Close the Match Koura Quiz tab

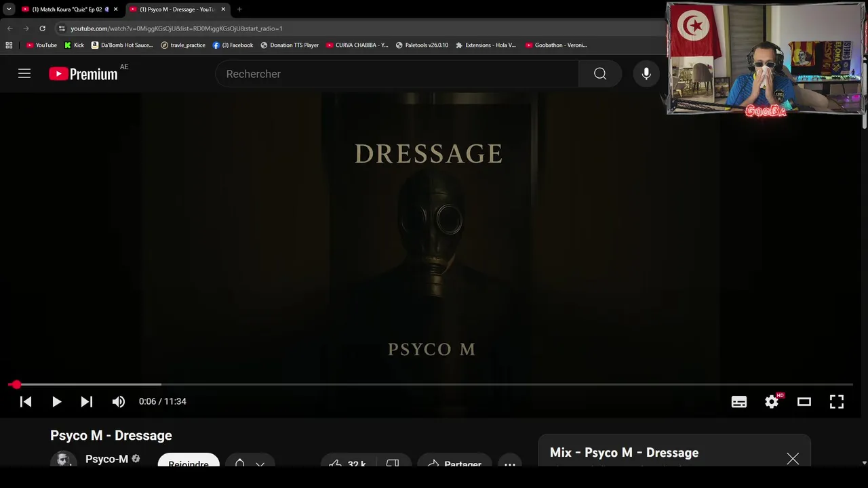[x=115, y=9]
